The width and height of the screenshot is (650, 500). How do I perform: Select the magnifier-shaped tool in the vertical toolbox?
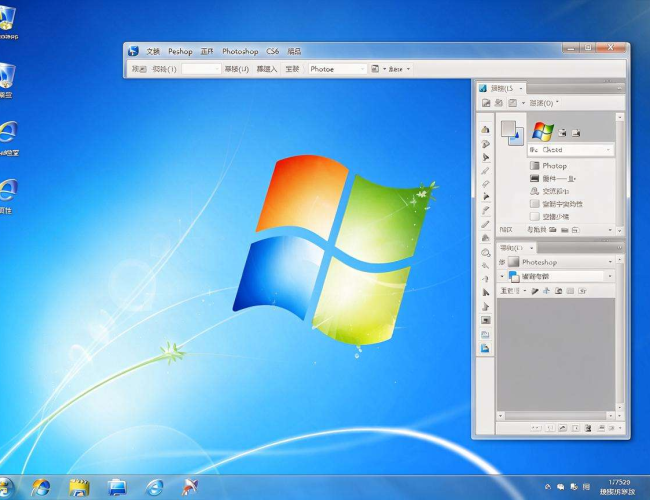tap(485, 252)
